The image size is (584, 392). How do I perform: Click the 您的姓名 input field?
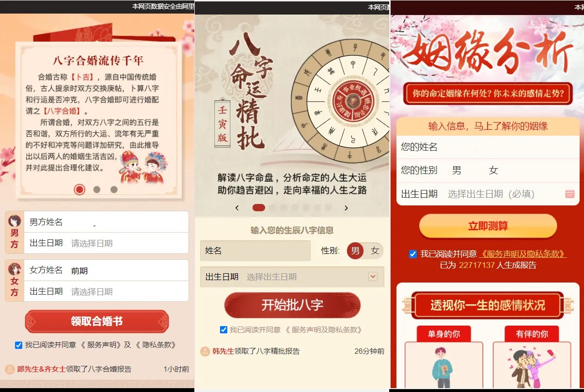488,147
